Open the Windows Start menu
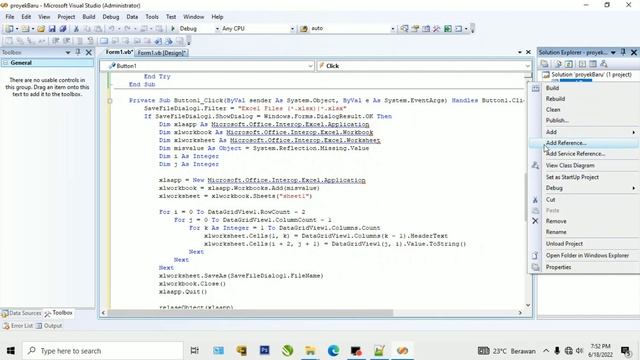640x360 pixels. [x=11, y=351]
